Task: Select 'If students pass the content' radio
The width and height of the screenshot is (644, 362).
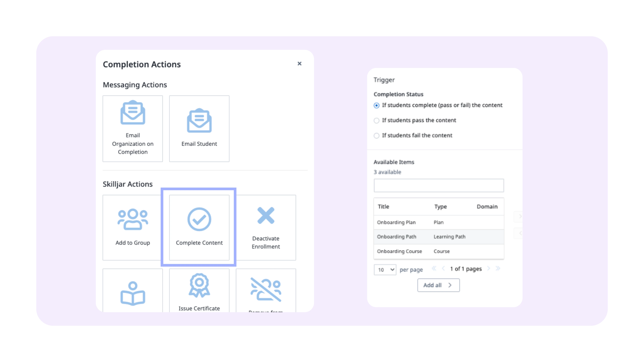Action: pyautogui.click(x=377, y=121)
